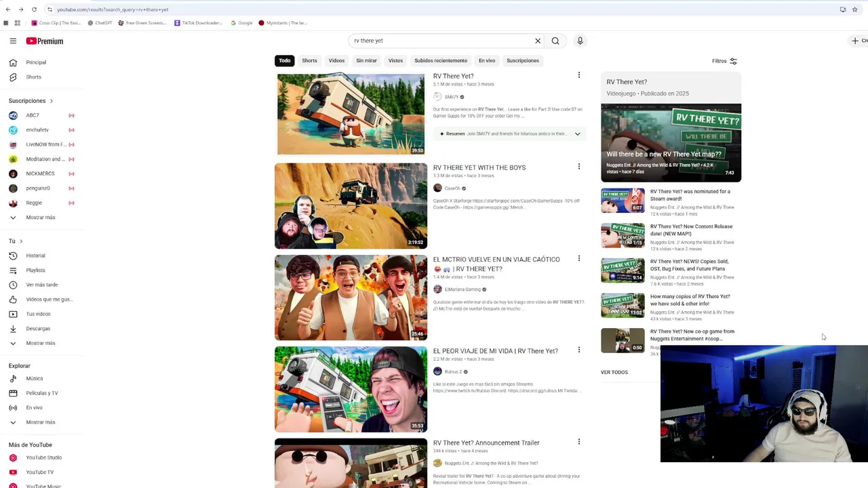Open the YouTube hamburger guide menu

pos(13,41)
